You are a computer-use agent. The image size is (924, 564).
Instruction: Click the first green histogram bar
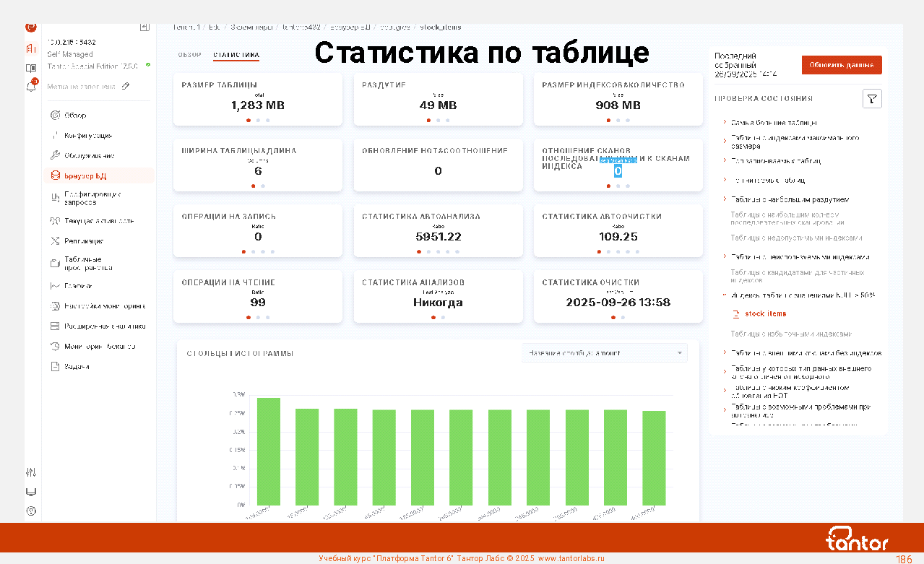(x=269, y=451)
